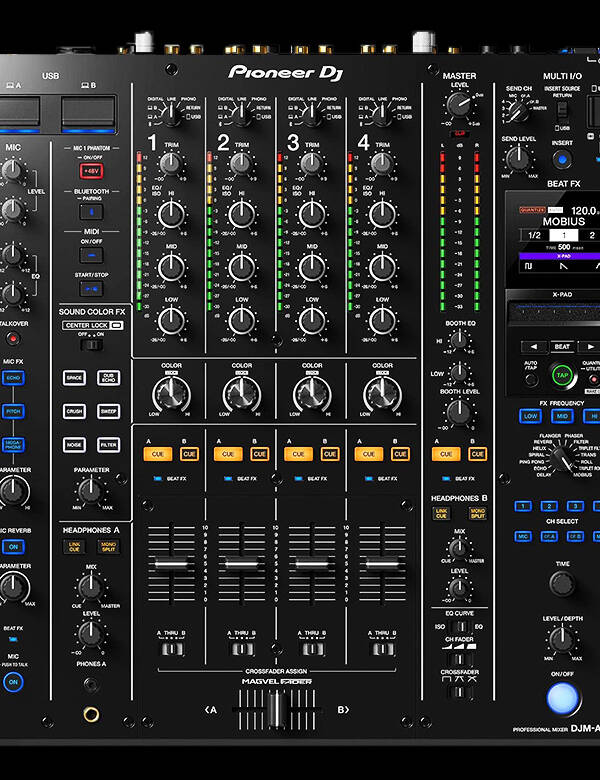600x780 pixels.
Task: Select Beat FX channel select 2 button
Action: [549, 506]
